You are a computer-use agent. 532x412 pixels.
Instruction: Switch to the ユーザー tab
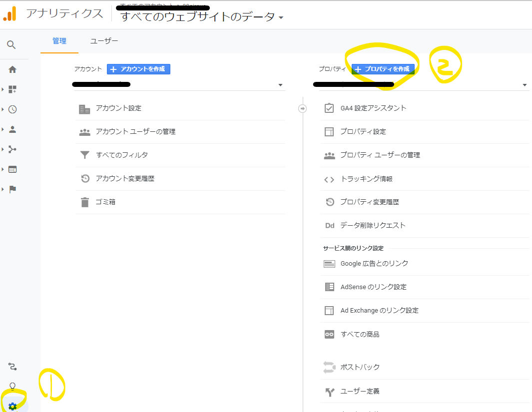tap(104, 41)
